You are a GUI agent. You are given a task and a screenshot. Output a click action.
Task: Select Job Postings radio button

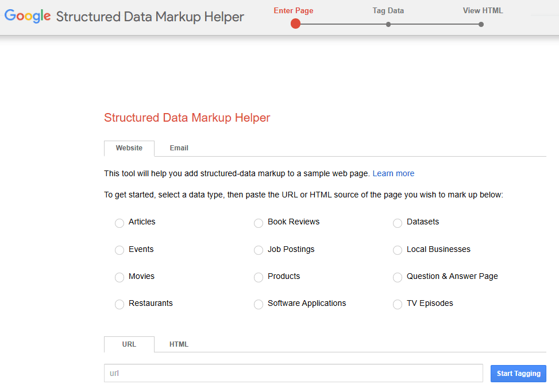pyautogui.click(x=259, y=250)
